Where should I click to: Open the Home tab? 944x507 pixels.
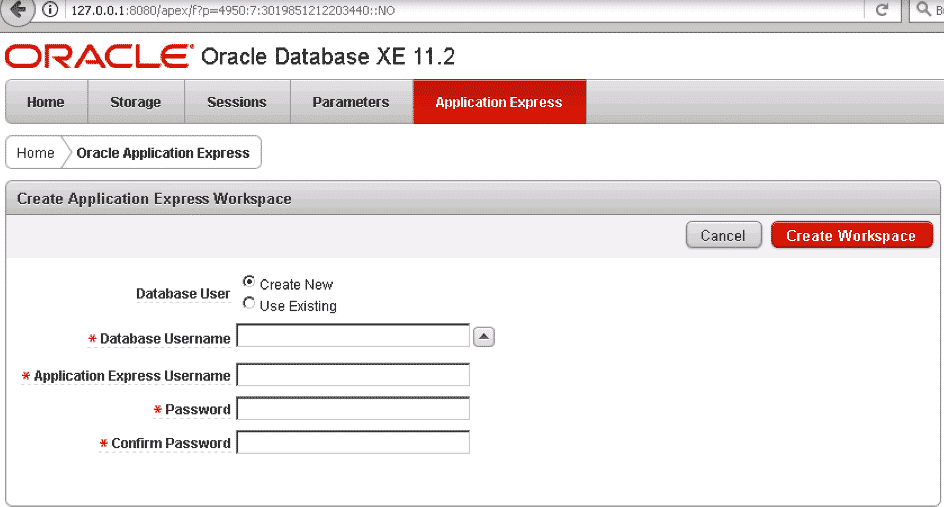click(x=46, y=102)
